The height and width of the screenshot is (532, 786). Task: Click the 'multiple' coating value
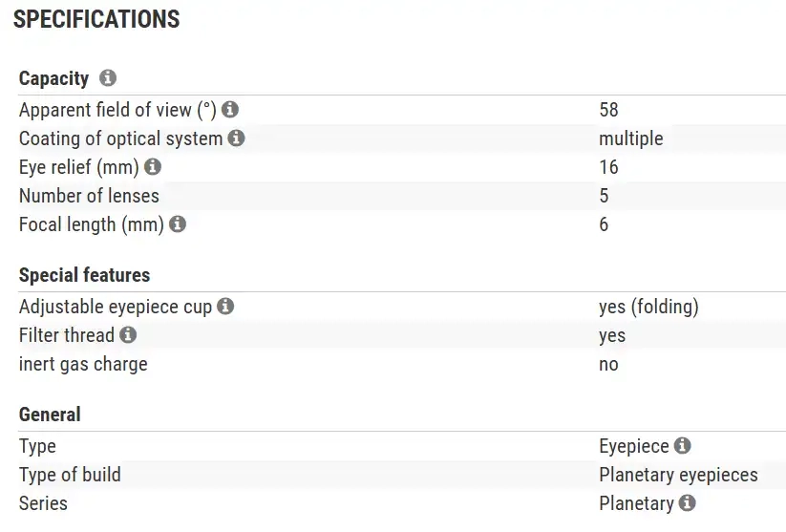click(x=630, y=138)
